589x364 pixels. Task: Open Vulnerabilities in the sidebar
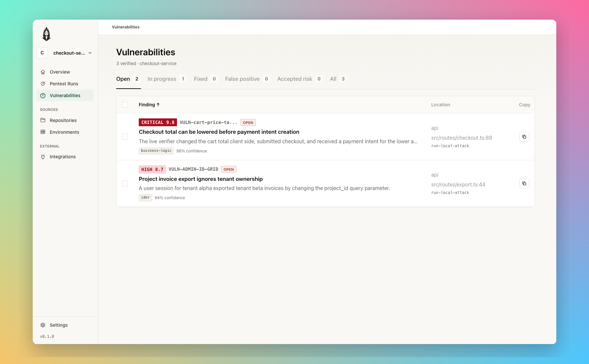(x=65, y=95)
